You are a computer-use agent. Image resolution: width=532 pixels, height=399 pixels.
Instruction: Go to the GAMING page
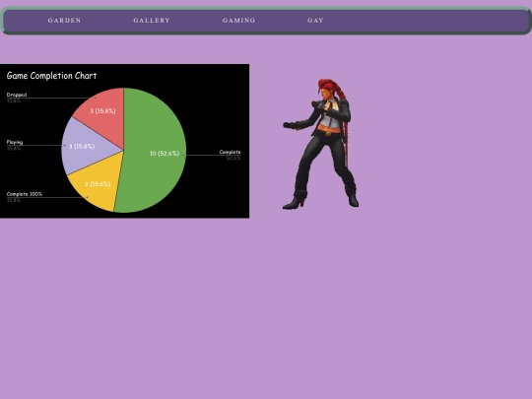[x=238, y=21]
